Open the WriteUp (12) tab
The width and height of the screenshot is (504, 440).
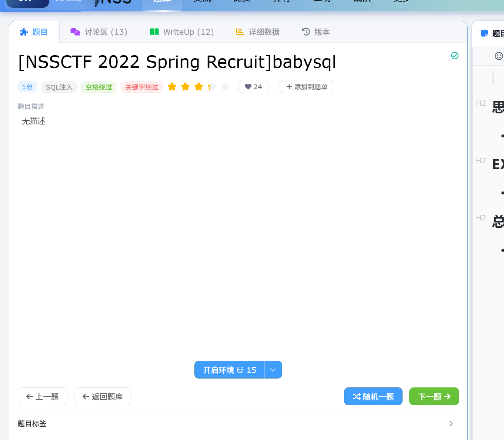[182, 32]
